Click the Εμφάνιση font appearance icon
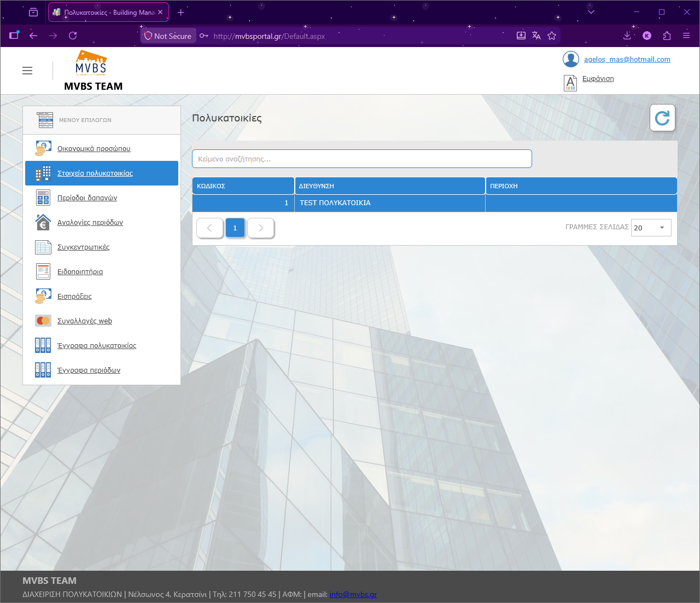 pyautogui.click(x=570, y=83)
